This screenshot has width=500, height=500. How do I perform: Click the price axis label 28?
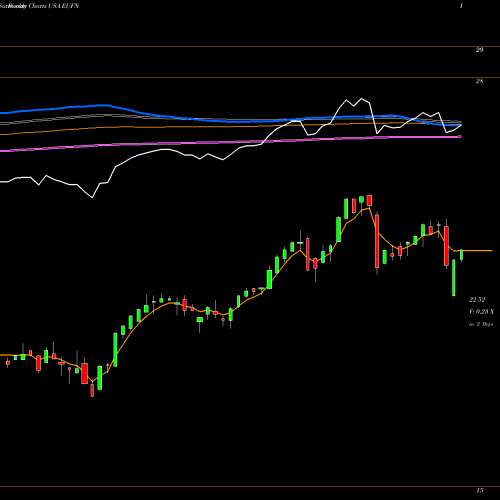pyautogui.click(x=479, y=82)
